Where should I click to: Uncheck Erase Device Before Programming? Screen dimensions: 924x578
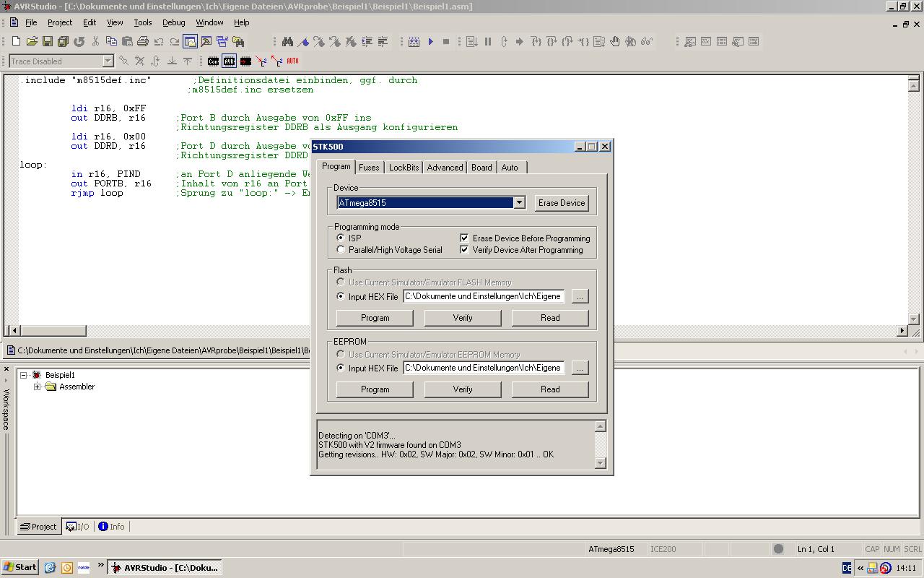point(464,238)
